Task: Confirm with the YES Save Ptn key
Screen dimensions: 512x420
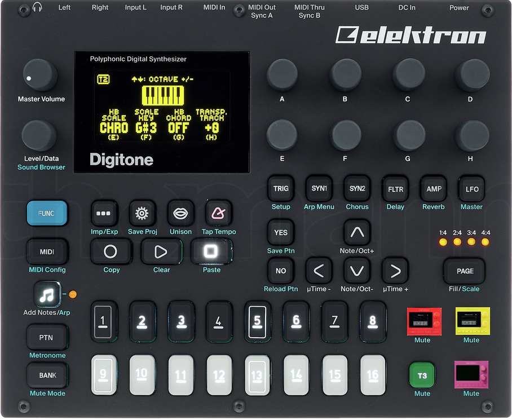Action: (x=281, y=232)
